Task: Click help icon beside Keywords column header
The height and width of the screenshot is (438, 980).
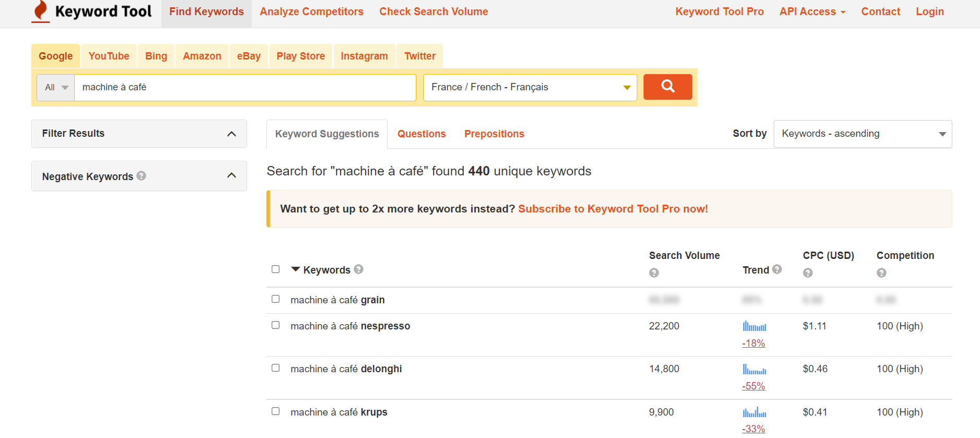Action: (358, 269)
